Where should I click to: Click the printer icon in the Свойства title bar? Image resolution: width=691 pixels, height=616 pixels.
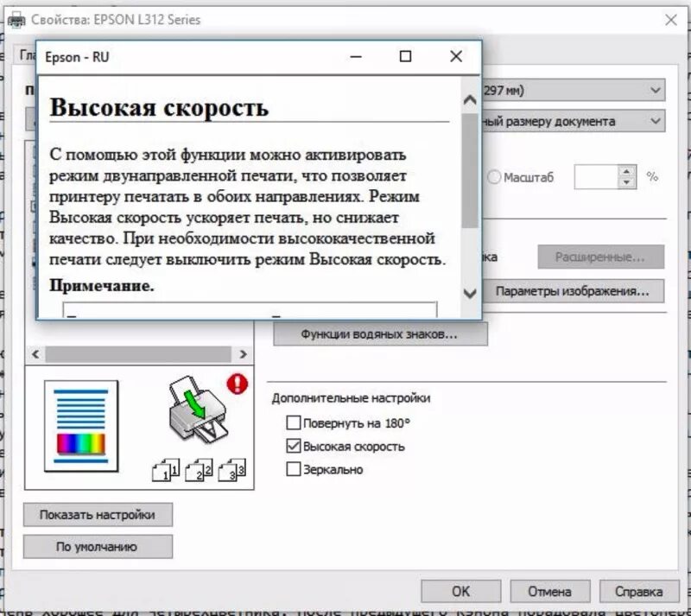16,20
